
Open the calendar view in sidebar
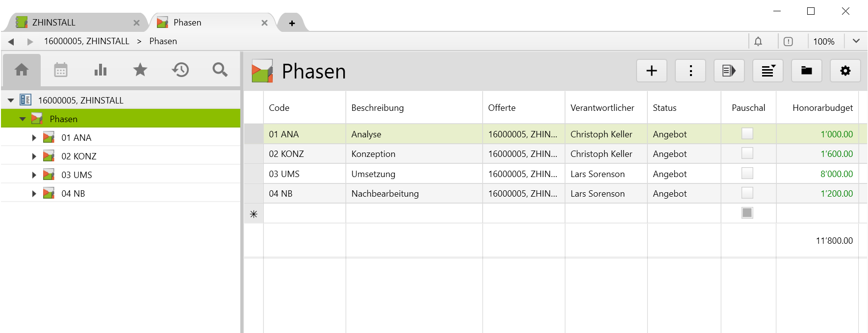pos(61,70)
